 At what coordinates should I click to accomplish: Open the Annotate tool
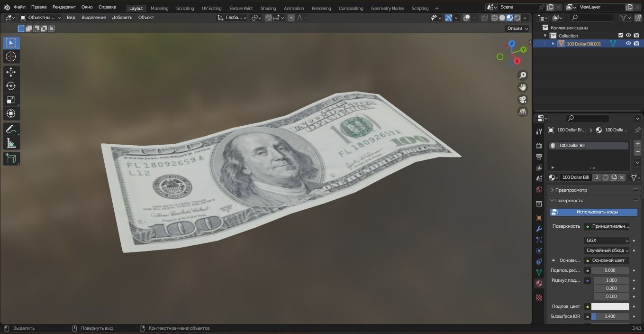(x=10, y=129)
